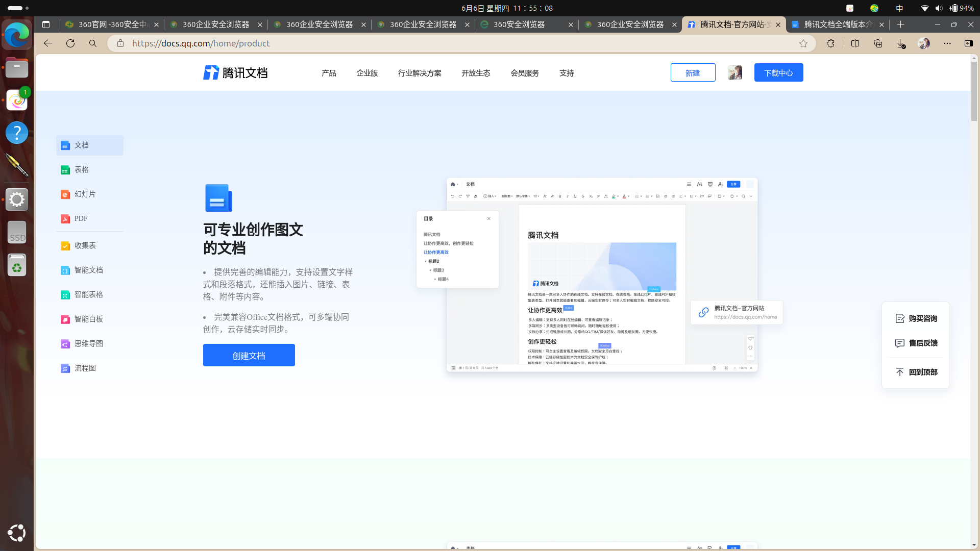980x551 pixels.
Task: Open browser Settings and more menu
Action: click(x=947, y=43)
